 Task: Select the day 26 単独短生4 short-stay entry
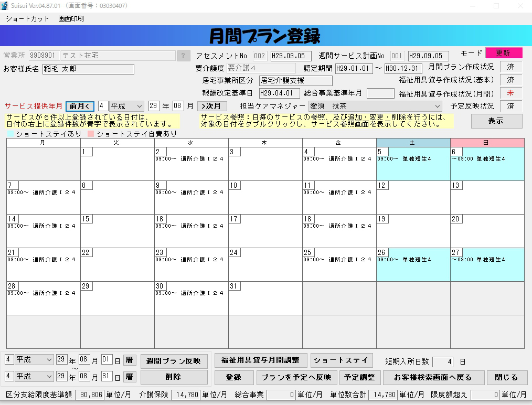point(405,260)
